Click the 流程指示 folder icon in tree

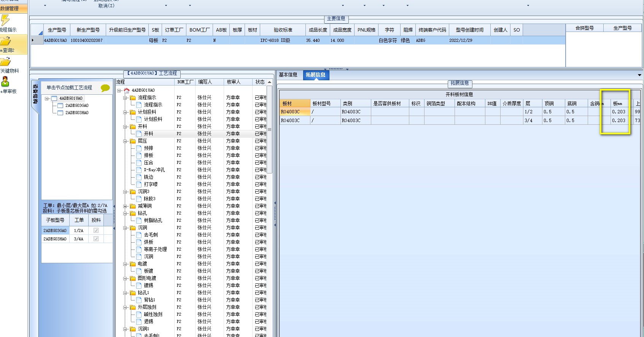133,98
